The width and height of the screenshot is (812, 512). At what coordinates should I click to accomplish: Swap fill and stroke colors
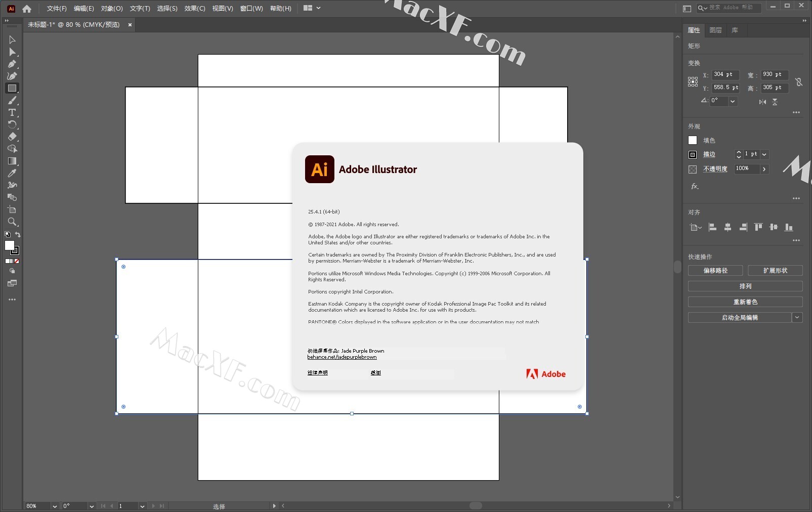click(x=18, y=234)
